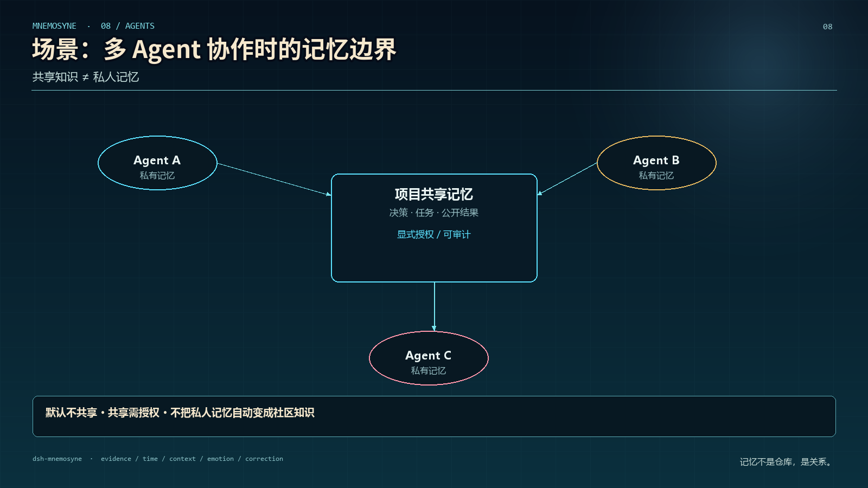This screenshot has width=868, height=488.
Task: Click the '决策 · 任务 · 公开结果' line
Action: coord(434,213)
